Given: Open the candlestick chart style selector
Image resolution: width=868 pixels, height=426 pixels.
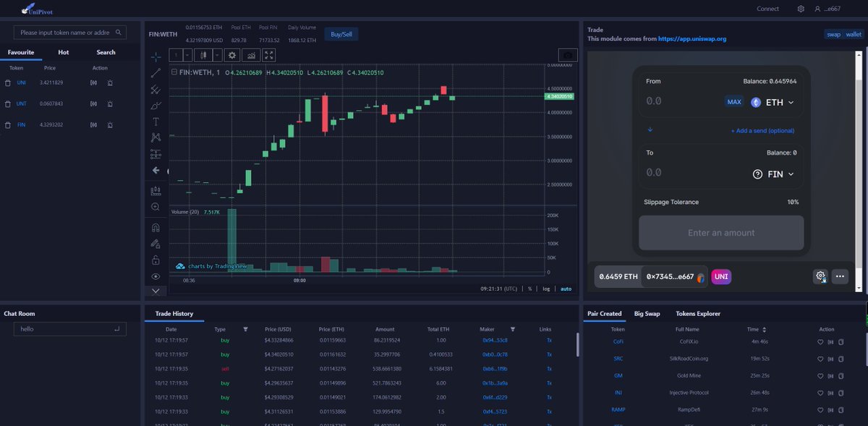Looking at the screenshot, I should 204,55.
